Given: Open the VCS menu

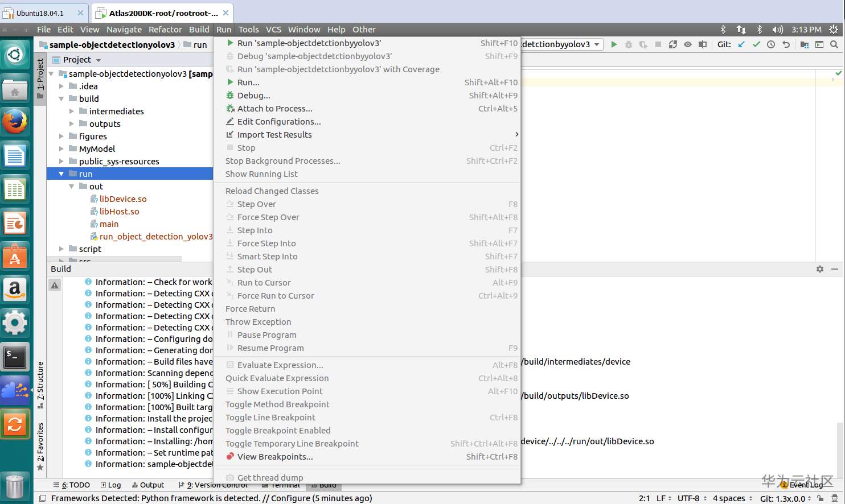Looking at the screenshot, I should [x=273, y=30].
